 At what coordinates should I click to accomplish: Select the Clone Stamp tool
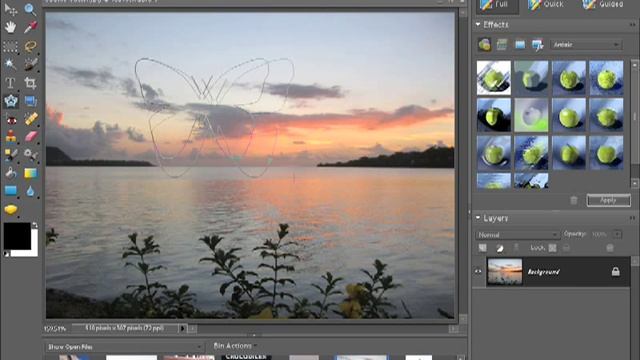10,137
